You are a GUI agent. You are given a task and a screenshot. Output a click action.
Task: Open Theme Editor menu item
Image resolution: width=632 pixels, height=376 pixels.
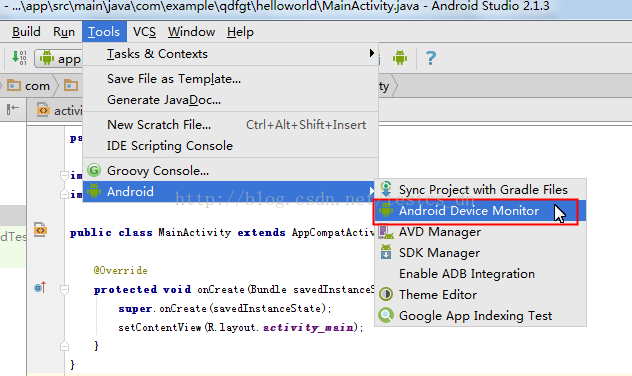pos(480,295)
